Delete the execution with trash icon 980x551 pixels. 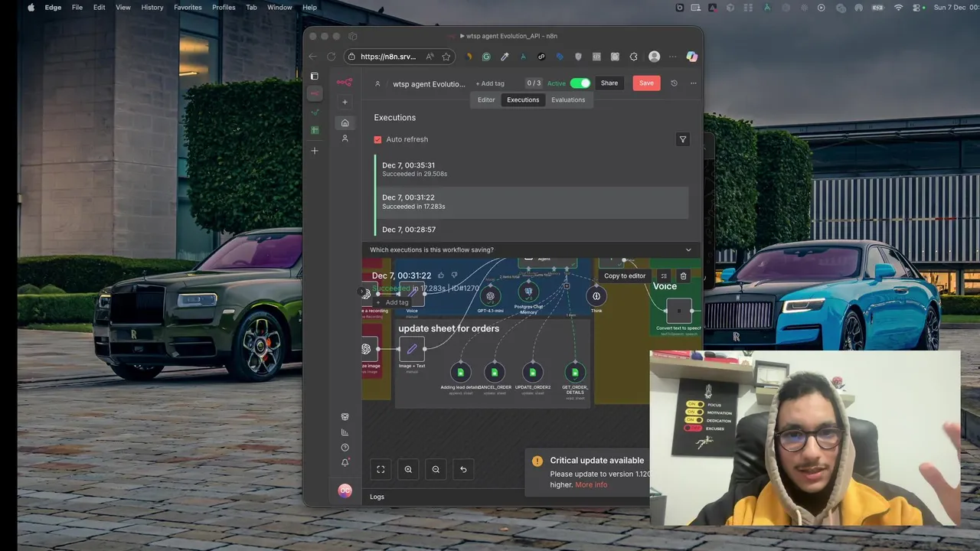pyautogui.click(x=684, y=275)
